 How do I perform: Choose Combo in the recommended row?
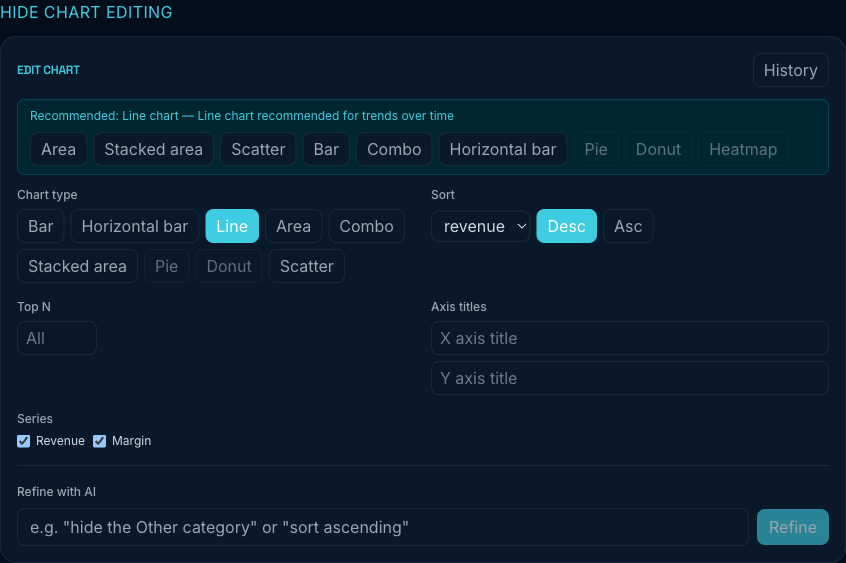click(x=394, y=149)
